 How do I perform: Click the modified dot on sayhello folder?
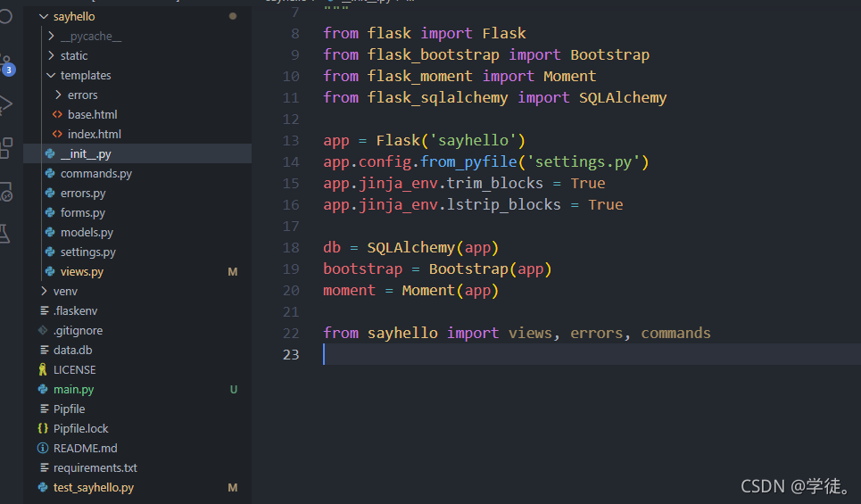(233, 16)
